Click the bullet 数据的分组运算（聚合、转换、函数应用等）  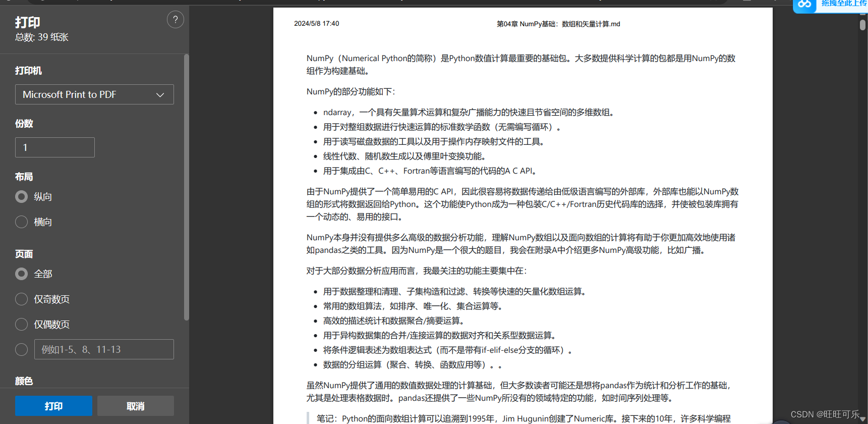click(413, 364)
